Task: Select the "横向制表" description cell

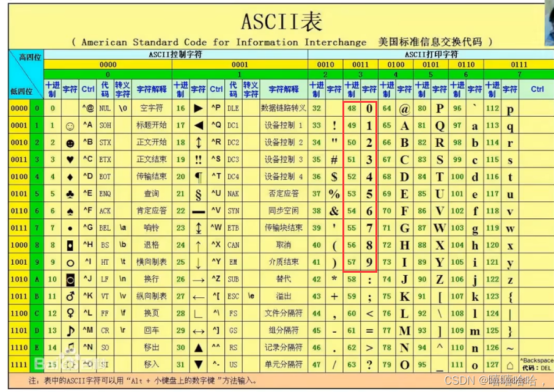Action: coord(152,262)
